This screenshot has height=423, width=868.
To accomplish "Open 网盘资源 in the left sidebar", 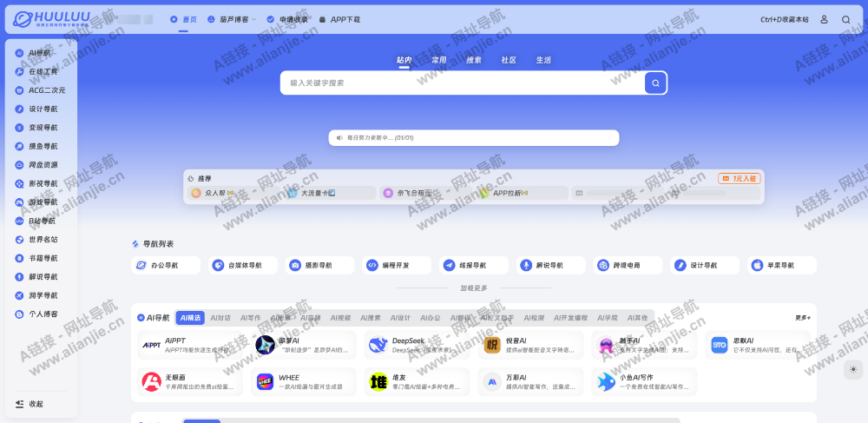I will 37,165.
